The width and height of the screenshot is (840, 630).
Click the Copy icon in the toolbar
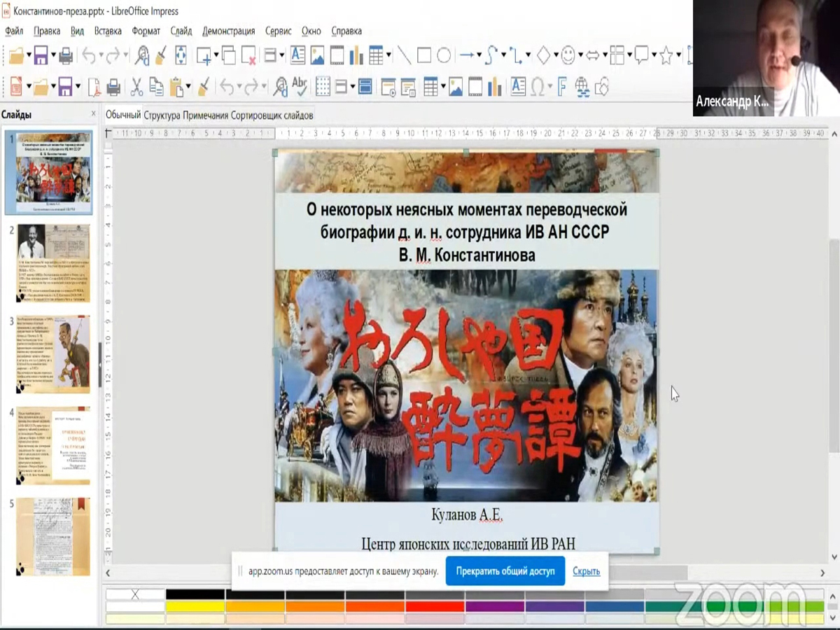click(156, 87)
